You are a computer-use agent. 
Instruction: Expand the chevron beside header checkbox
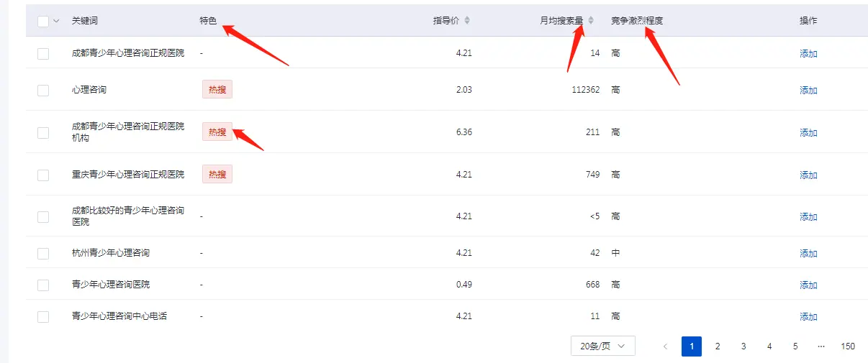point(57,21)
